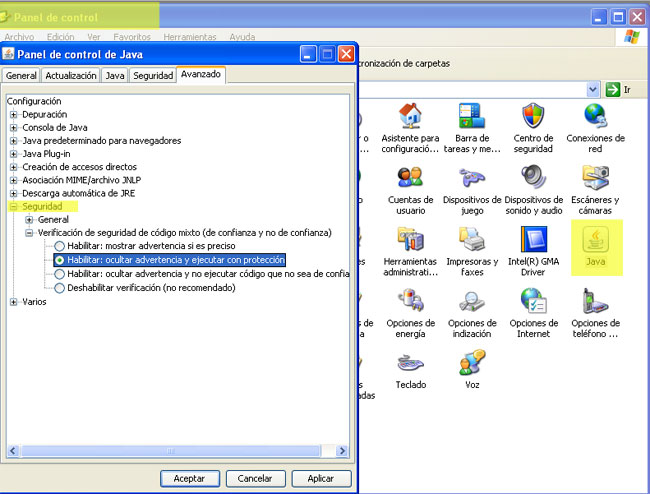Minimize the Panel de control de Java dialog
This screenshot has height=494, width=650.
click(308, 54)
